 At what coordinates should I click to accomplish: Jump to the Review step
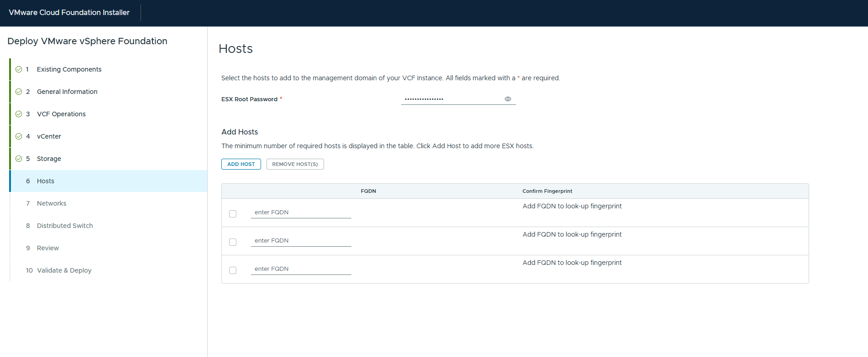point(48,248)
